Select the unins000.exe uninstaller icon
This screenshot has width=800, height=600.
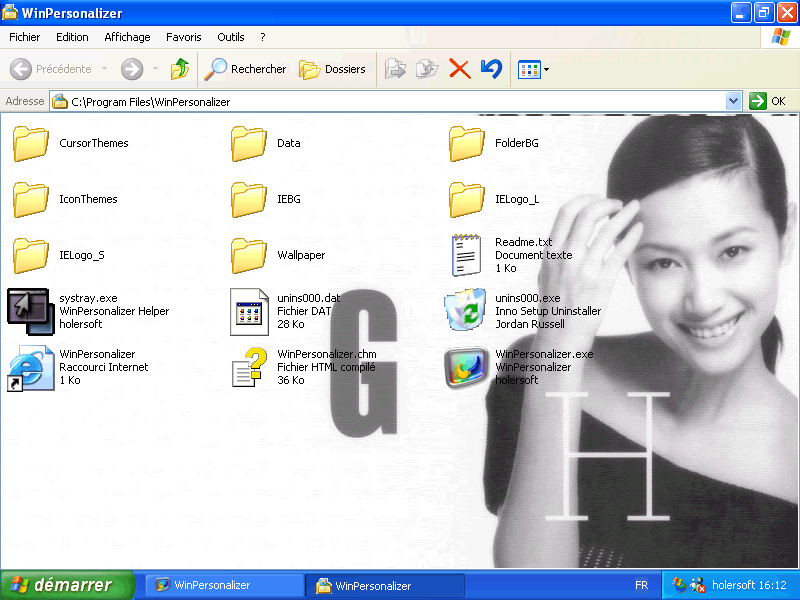(465, 310)
